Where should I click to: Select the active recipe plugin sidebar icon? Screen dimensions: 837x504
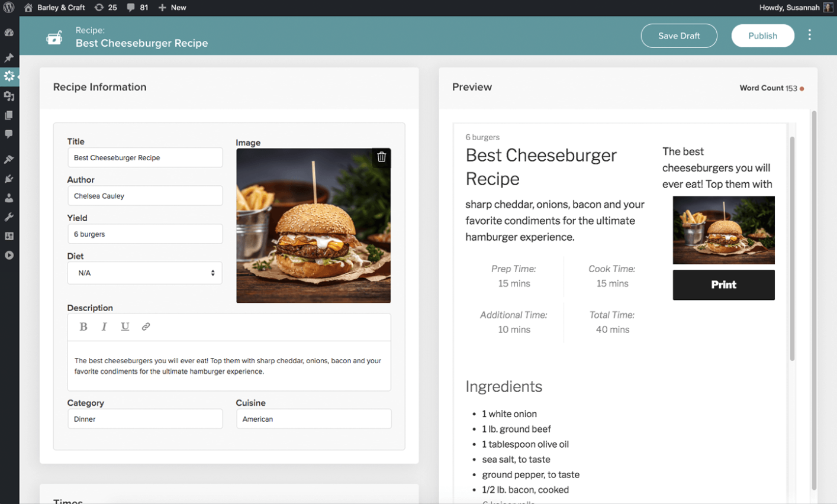tap(9, 76)
